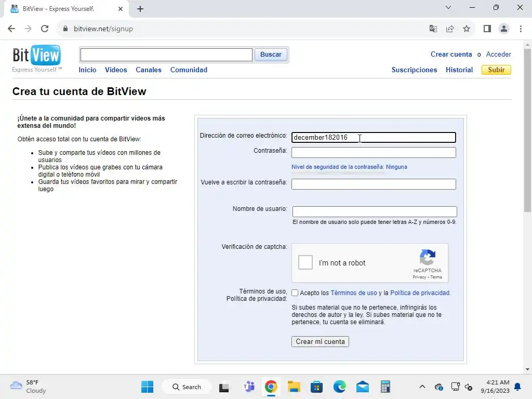532x399 pixels.
Task: Follow the Acceder link
Action: click(498, 54)
